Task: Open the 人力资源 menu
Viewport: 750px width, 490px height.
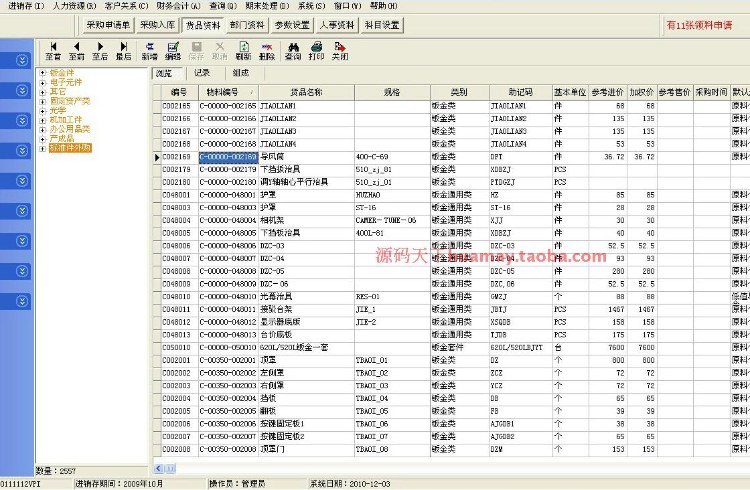Action: (74, 6)
